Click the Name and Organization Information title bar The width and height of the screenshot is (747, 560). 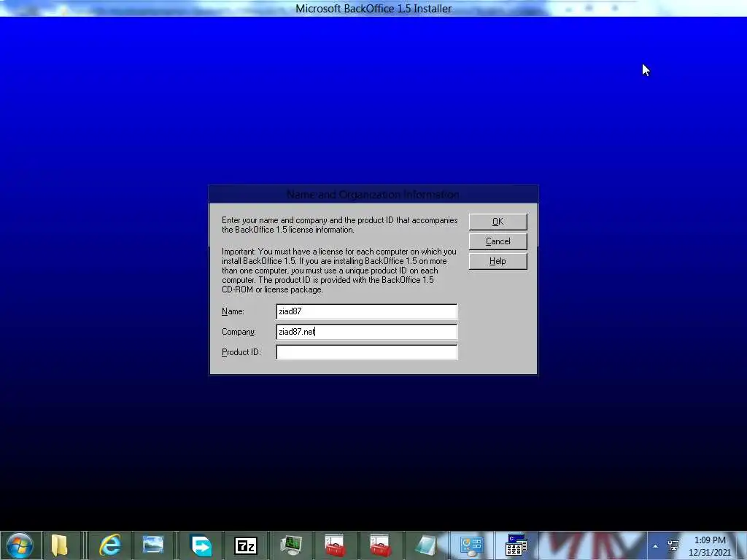coord(373,194)
